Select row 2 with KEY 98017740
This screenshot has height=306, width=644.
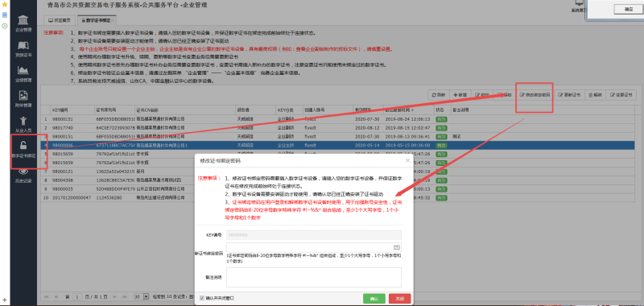click(337, 128)
